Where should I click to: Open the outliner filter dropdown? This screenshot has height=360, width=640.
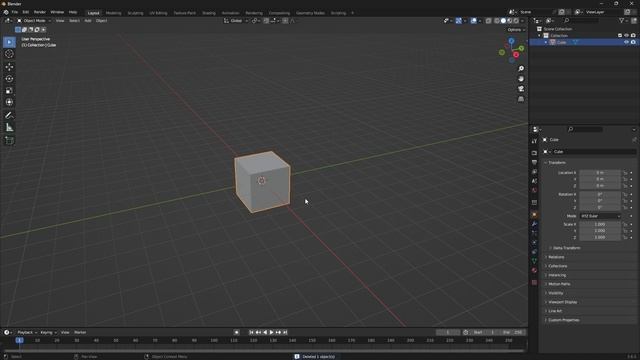coord(623,21)
